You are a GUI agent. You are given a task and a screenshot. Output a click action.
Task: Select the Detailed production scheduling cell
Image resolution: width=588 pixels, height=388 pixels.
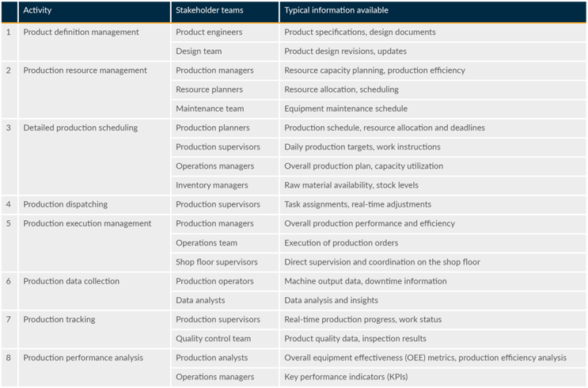coord(80,127)
